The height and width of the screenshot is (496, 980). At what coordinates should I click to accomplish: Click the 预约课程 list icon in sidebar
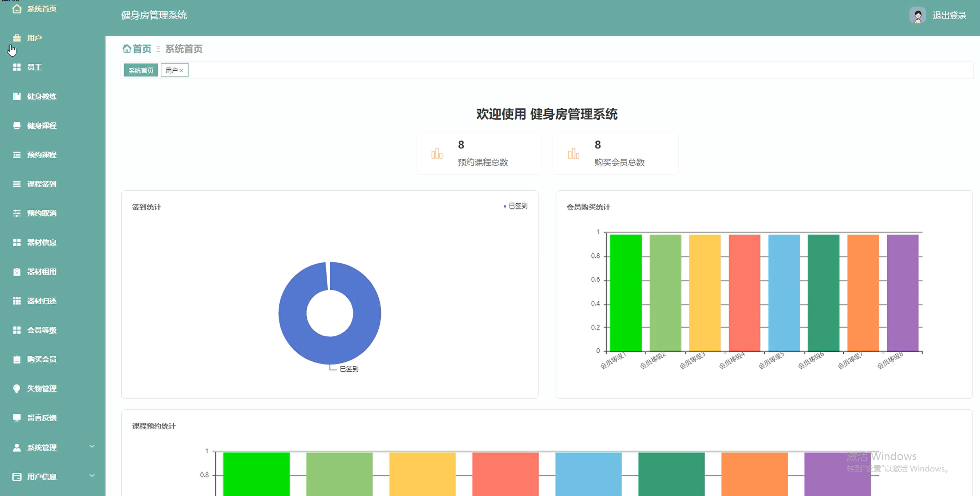[17, 155]
